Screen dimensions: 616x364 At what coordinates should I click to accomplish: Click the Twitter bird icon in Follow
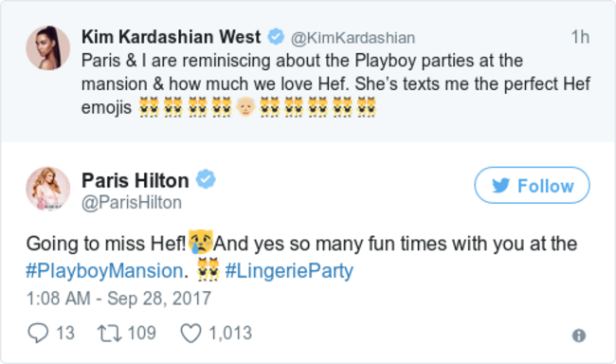click(501, 185)
